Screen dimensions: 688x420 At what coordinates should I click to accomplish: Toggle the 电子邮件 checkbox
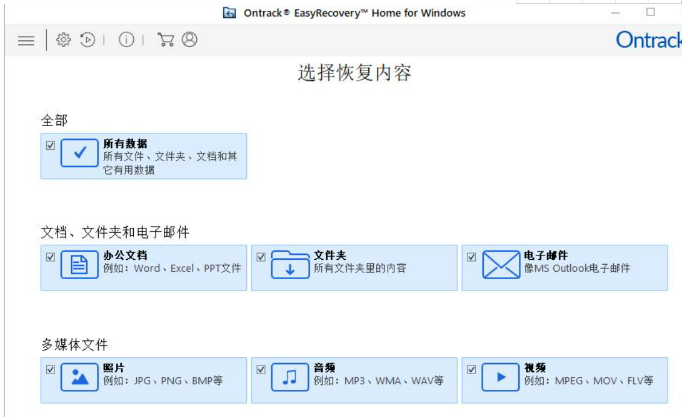(x=472, y=257)
